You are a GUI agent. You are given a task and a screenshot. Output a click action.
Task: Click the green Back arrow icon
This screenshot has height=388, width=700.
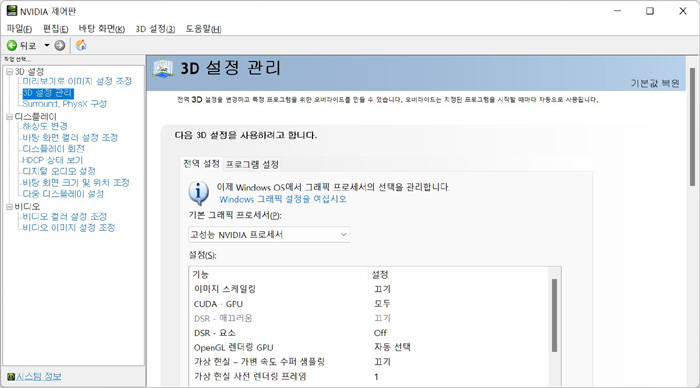[x=12, y=46]
